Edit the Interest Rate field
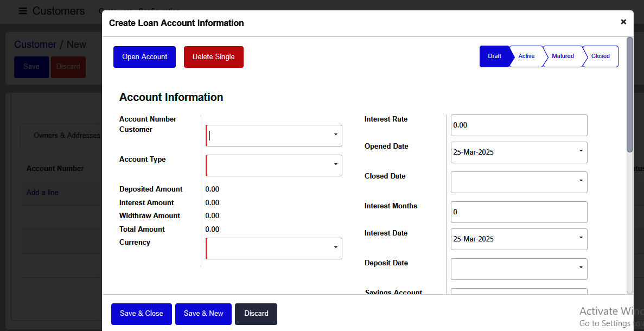Screen dimensions: 644x331 pos(519,125)
